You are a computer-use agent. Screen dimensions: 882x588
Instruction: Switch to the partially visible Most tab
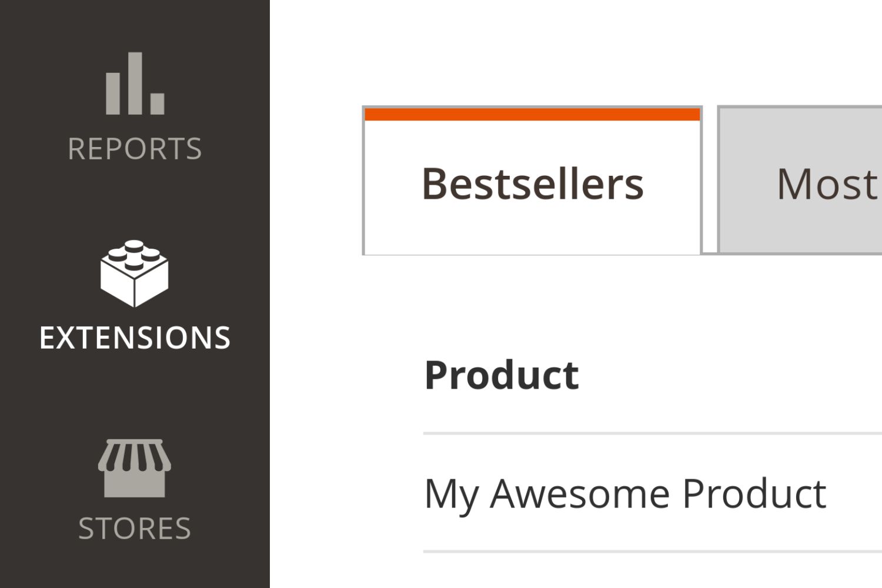click(x=800, y=180)
